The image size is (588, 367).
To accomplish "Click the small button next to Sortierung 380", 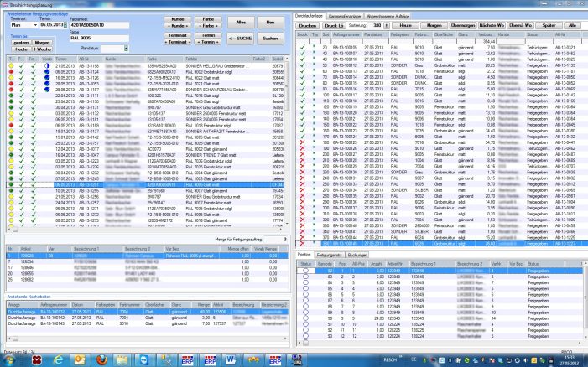I will point(387,25).
